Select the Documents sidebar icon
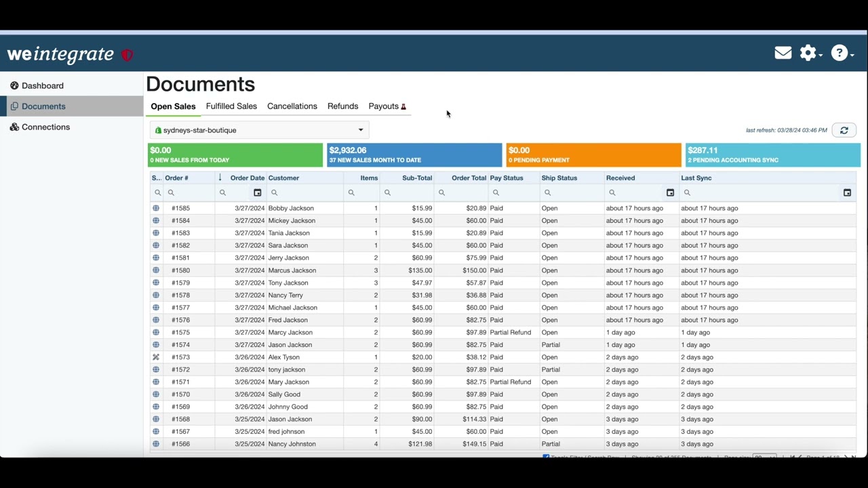This screenshot has height=488, width=868. [15, 106]
